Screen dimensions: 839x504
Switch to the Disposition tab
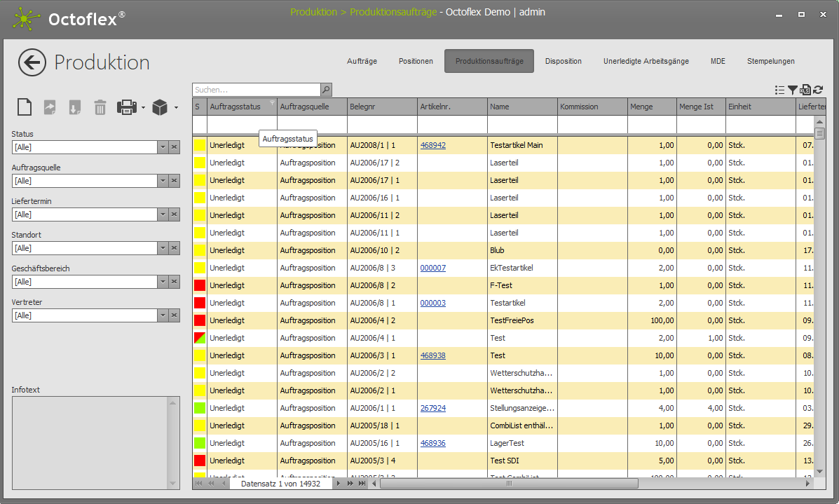point(563,61)
